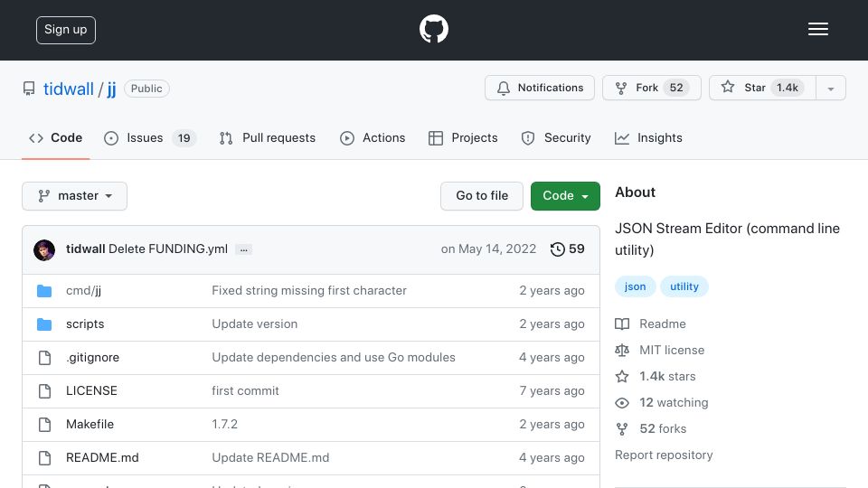
Task: Open 'Delete FUNDING.yml' commit message
Action: pyautogui.click(x=168, y=249)
